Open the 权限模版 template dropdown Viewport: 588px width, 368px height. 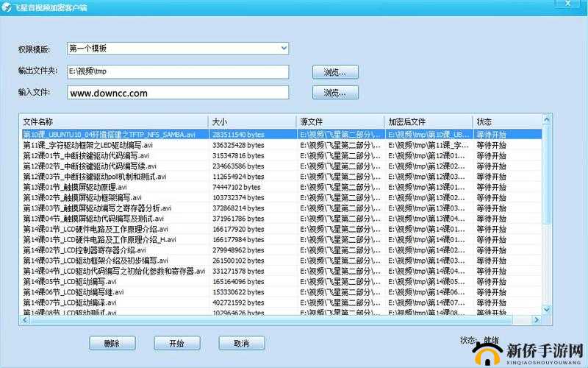click(x=178, y=49)
